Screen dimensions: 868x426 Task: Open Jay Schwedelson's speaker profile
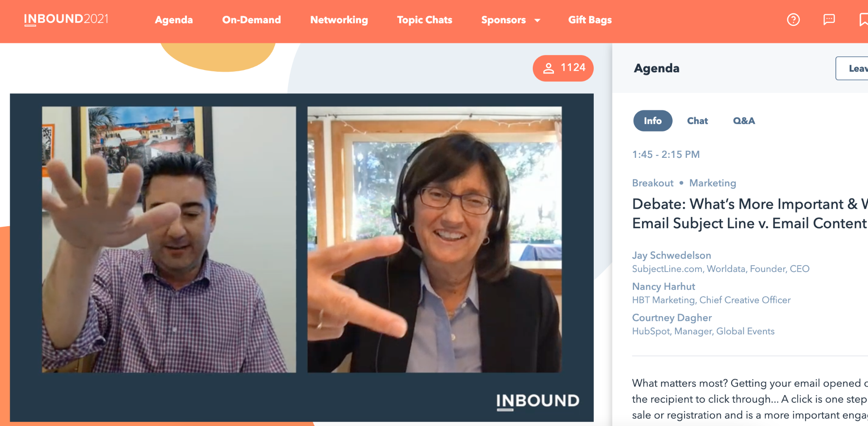click(671, 255)
